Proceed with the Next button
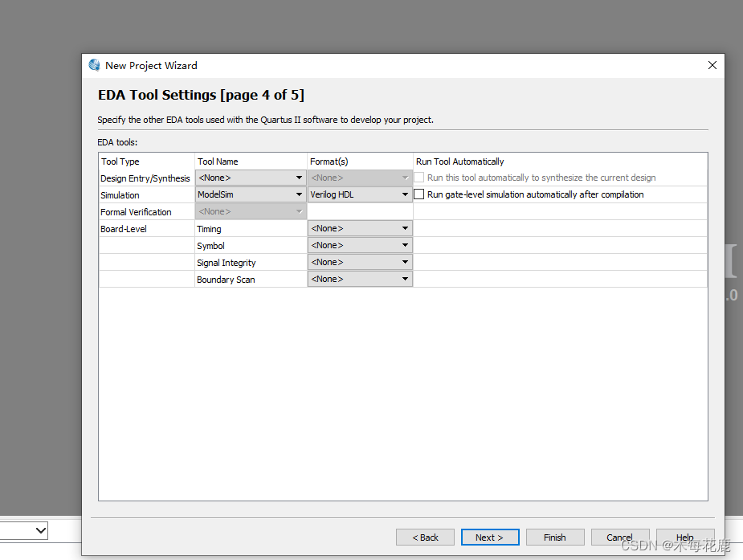 (490, 538)
